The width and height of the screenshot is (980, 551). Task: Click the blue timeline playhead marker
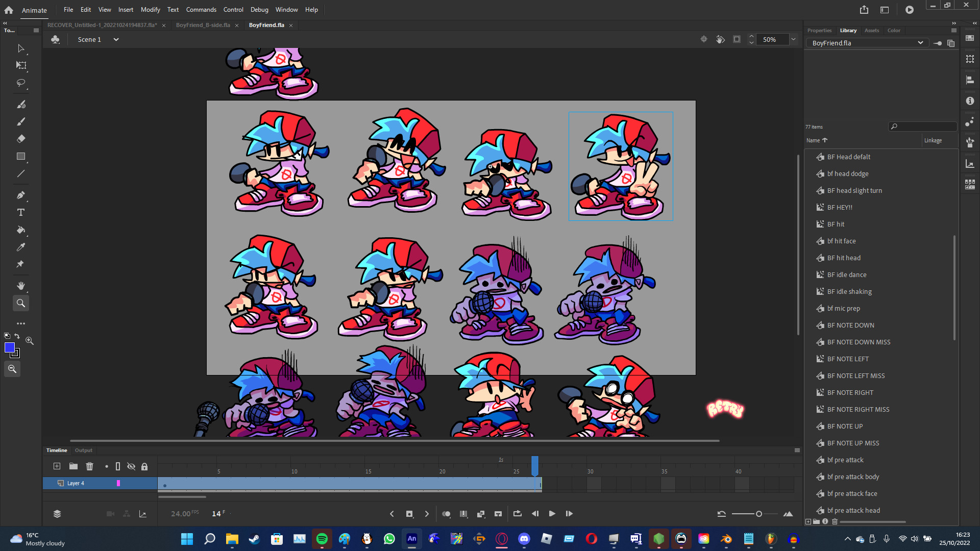(535, 465)
